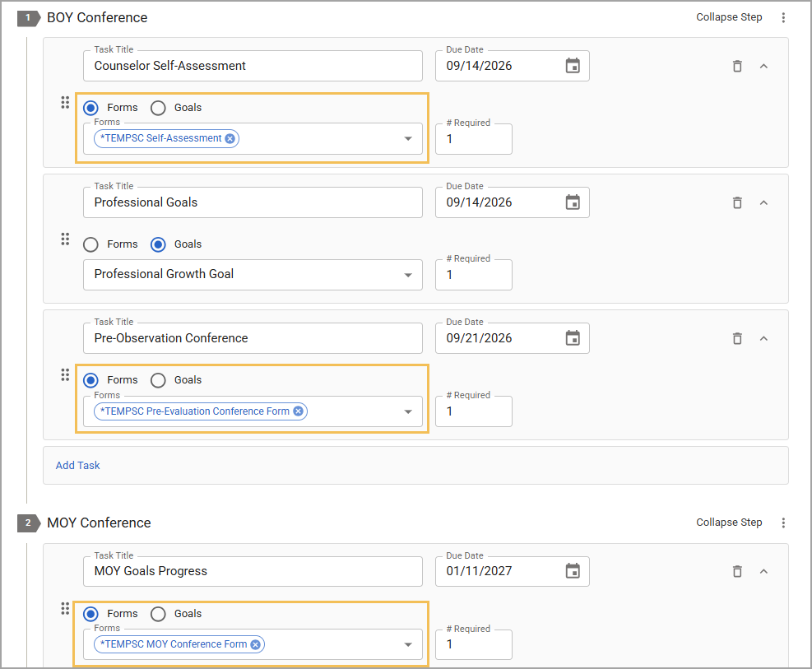Open calendar picker for MOY Goals Progress due date
This screenshot has width=812, height=669.
(x=573, y=571)
